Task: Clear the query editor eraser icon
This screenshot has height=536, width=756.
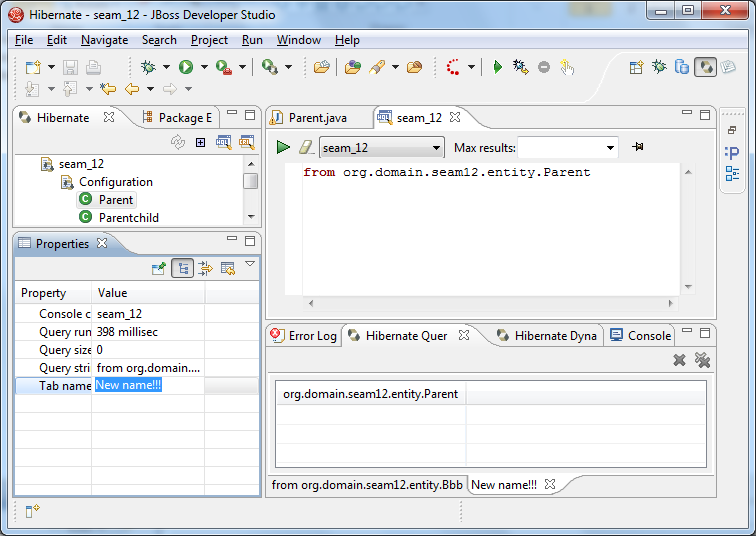Action: tap(306, 147)
